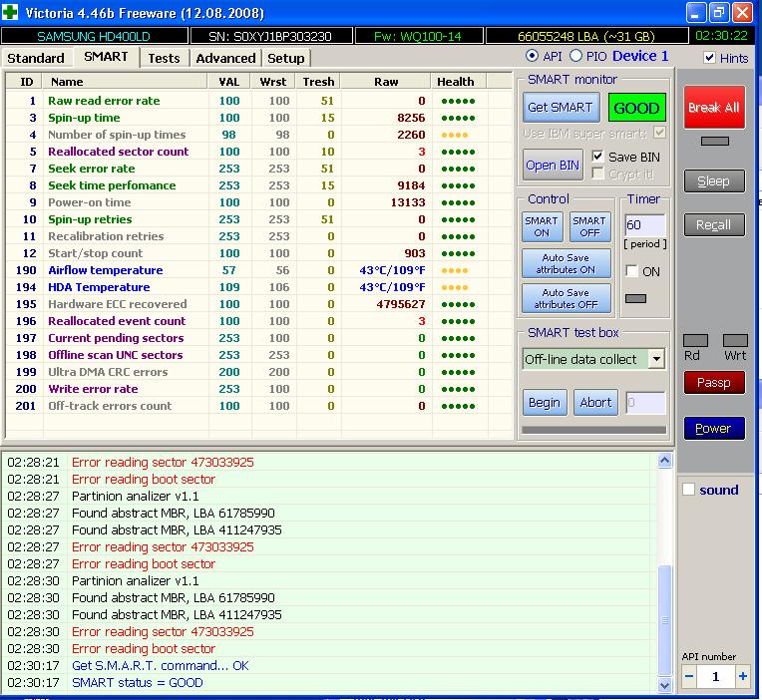The height and width of the screenshot is (700, 762).
Task: Toggle the Hints checkbox
Action: tap(709, 57)
